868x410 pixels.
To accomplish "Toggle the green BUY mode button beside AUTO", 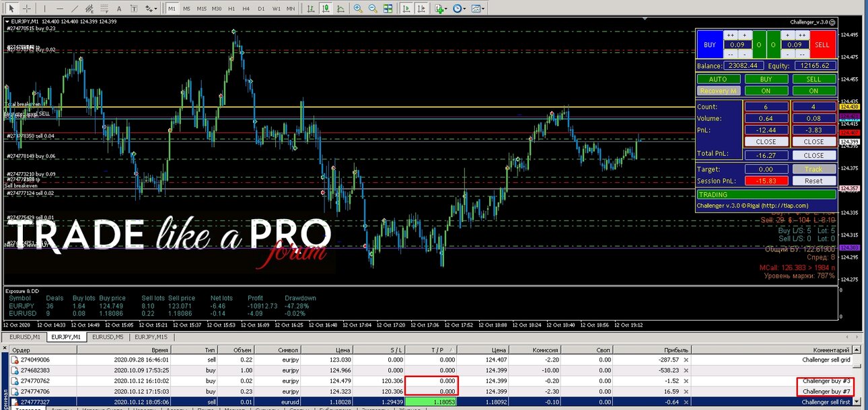I will [766, 79].
